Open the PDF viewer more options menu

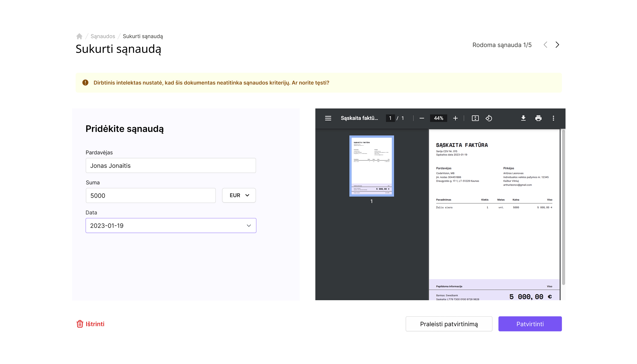pos(553,118)
